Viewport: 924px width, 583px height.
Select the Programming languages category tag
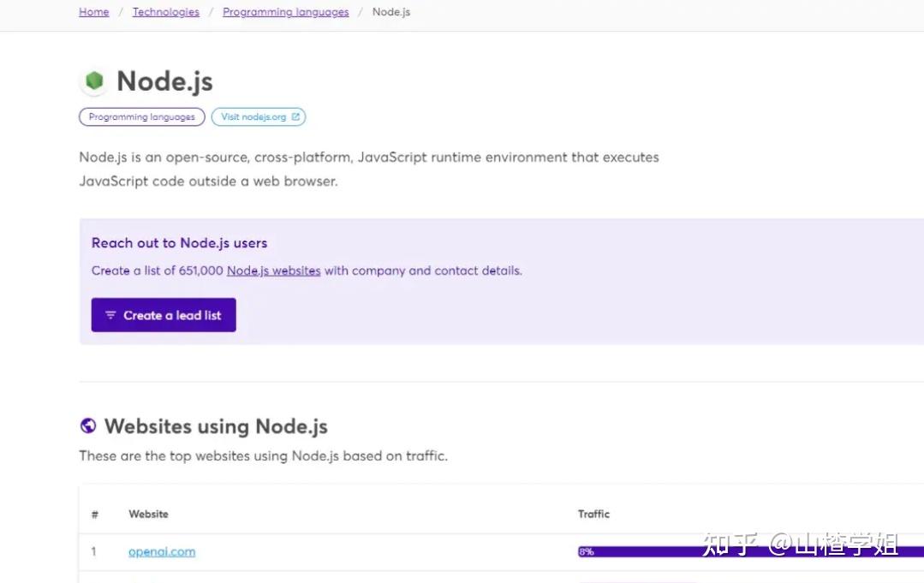pos(142,117)
